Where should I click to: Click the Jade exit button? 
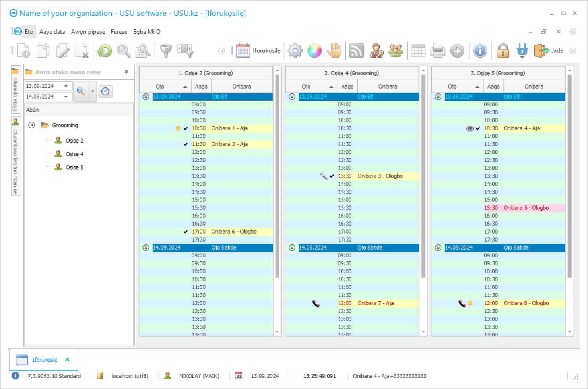[549, 51]
